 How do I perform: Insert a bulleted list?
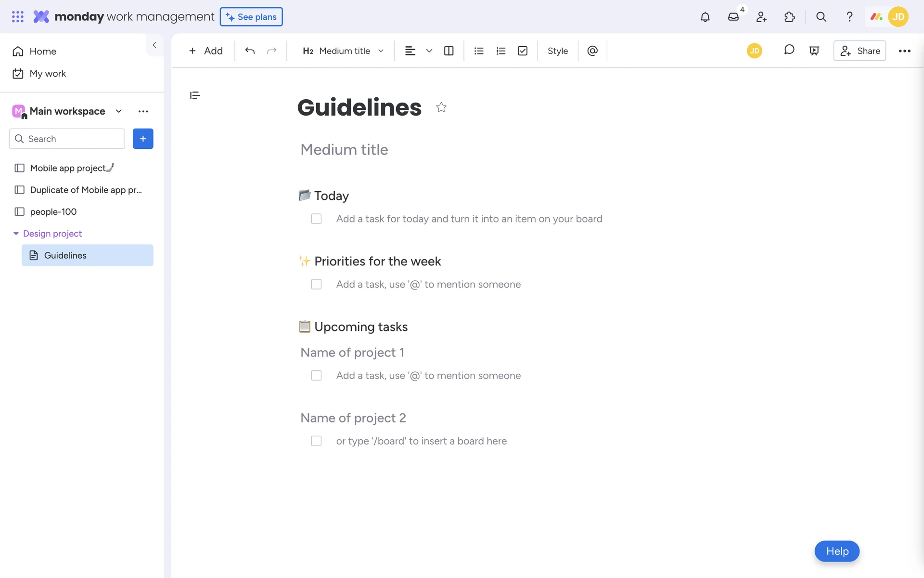coord(478,51)
